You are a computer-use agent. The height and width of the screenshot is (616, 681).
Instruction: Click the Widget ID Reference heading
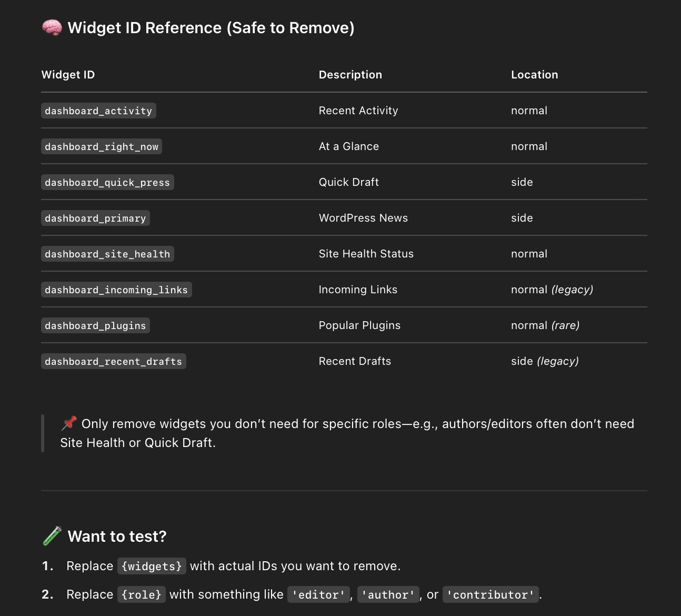point(211,27)
